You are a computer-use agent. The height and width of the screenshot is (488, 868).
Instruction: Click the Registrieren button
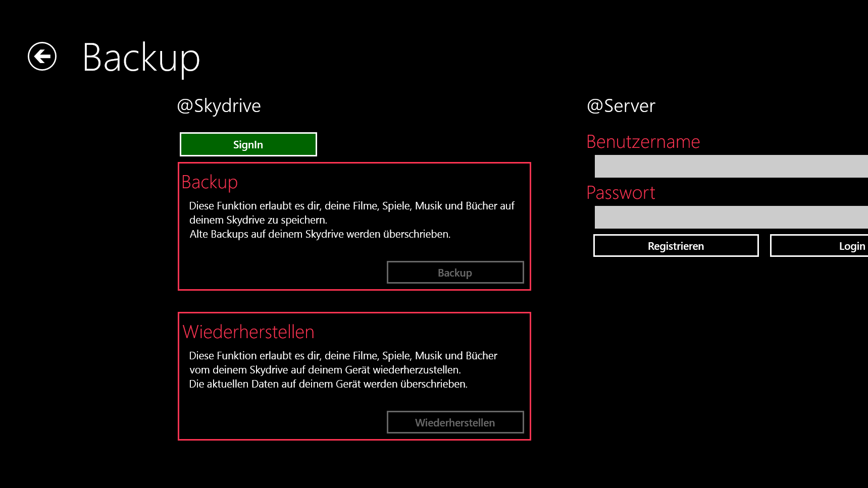pos(676,246)
